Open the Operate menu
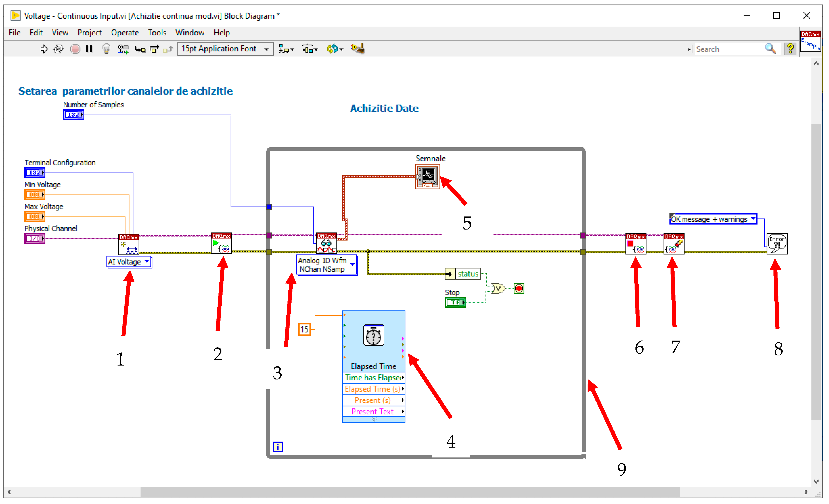 pyautogui.click(x=125, y=33)
